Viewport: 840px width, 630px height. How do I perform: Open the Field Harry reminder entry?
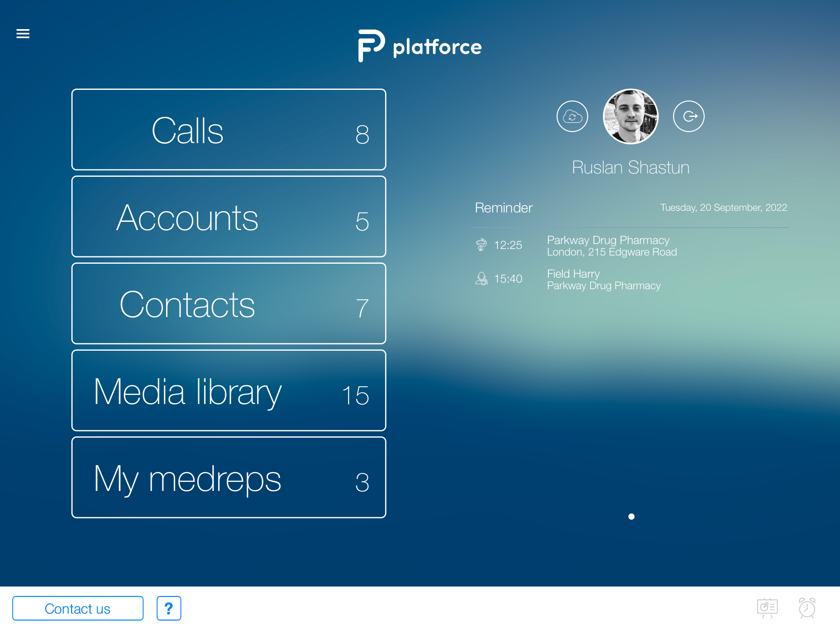click(x=603, y=279)
